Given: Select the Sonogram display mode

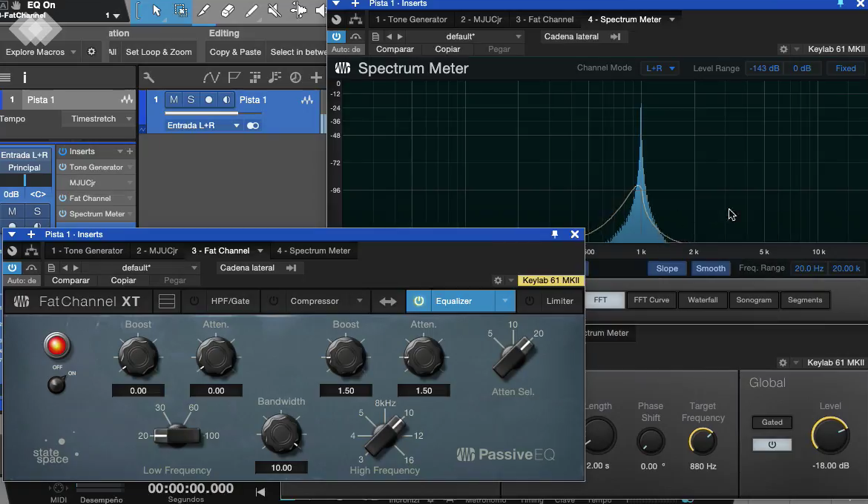Looking at the screenshot, I should tap(754, 300).
